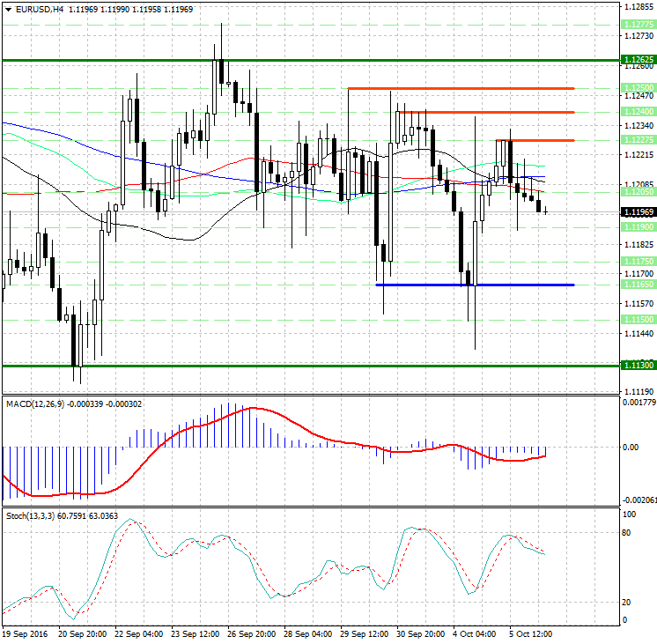Click the light green 1.12775 level label

[639, 25]
